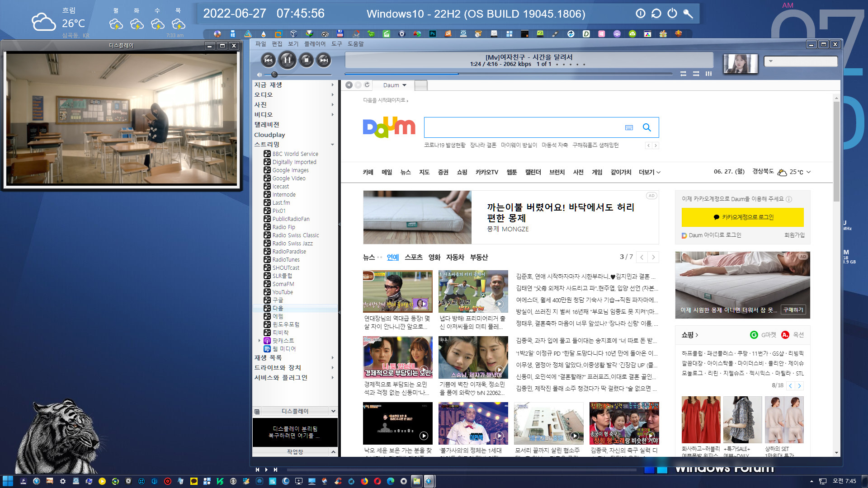Launch Photoshop from the top dock
The height and width of the screenshot is (488, 868).
click(x=433, y=34)
